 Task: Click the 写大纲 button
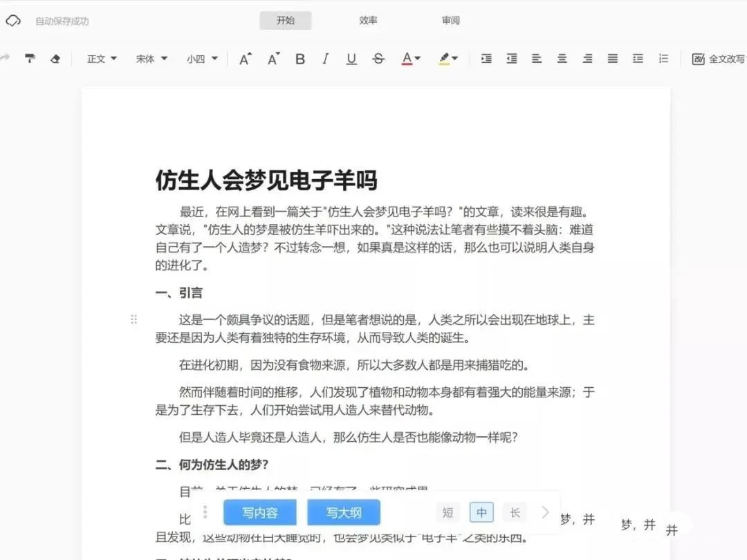point(344,512)
